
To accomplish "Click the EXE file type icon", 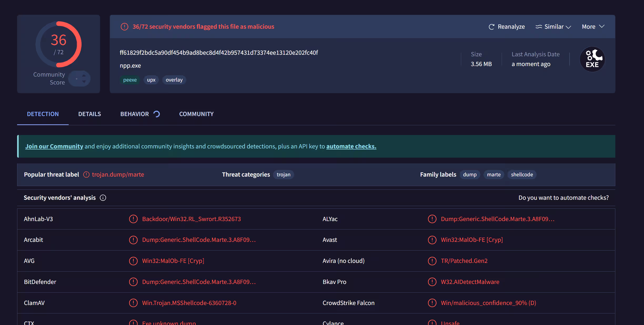I will 592,59.
